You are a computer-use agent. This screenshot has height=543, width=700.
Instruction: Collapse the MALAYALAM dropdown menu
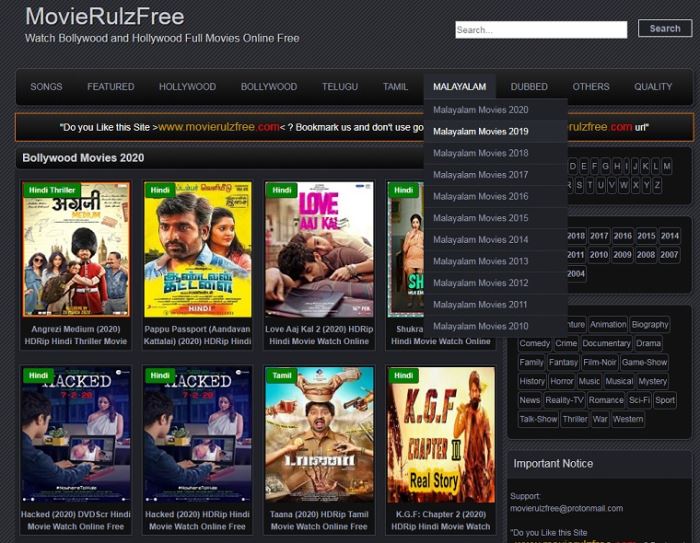point(459,87)
